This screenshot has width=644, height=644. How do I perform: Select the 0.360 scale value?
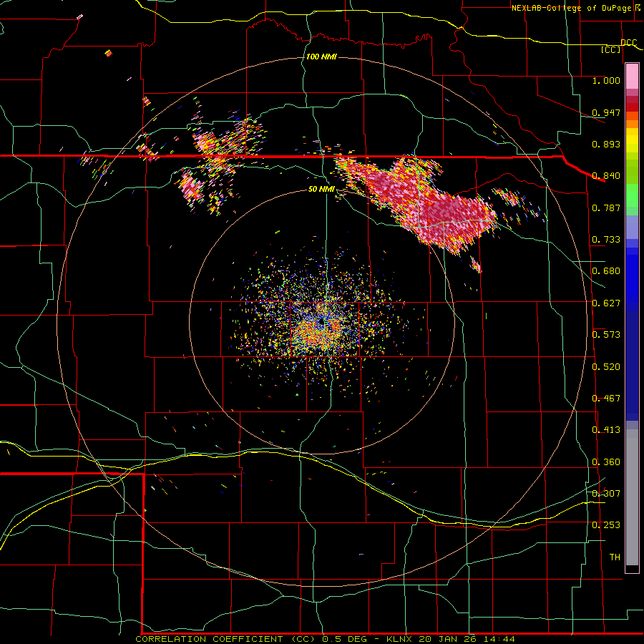[x=606, y=462]
